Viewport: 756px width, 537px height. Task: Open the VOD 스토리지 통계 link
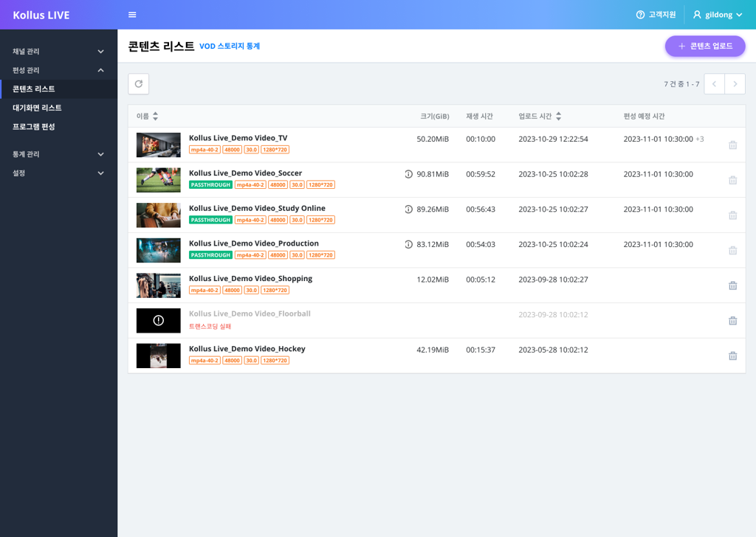[x=230, y=46]
